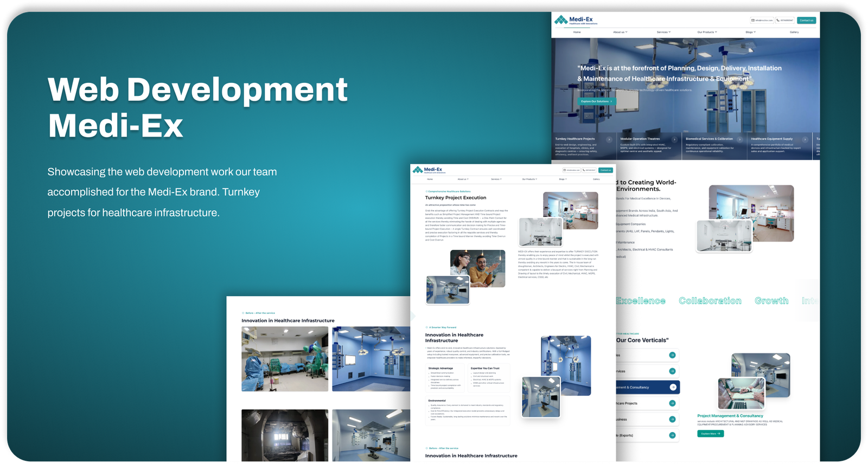The height and width of the screenshot is (464, 868).
Task: Click the Medi-Ex logo in the homepage mockup
Action: coord(576,20)
